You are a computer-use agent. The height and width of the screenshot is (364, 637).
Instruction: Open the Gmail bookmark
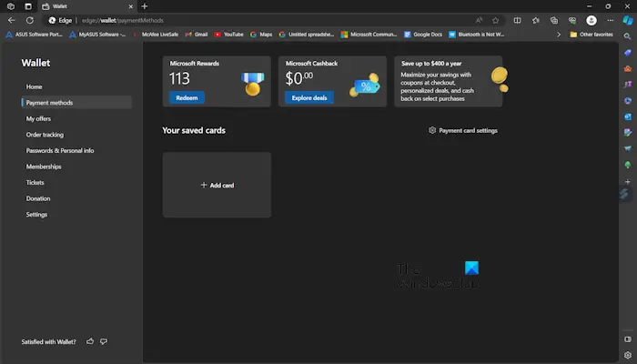197,35
